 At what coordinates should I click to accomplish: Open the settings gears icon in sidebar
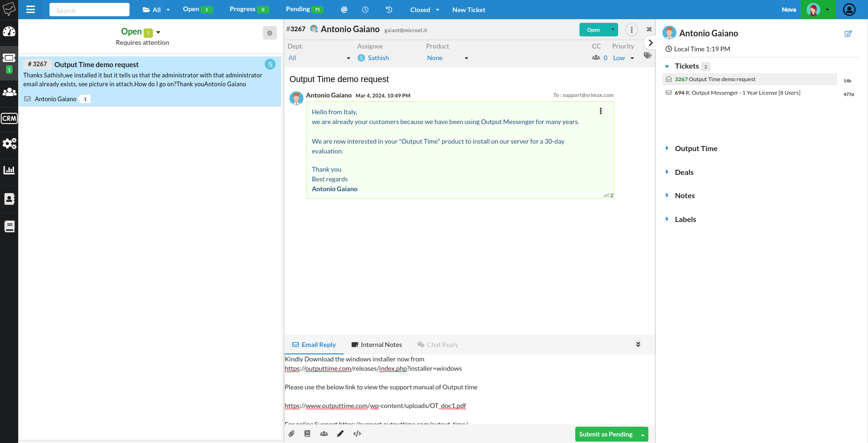tap(9, 144)
